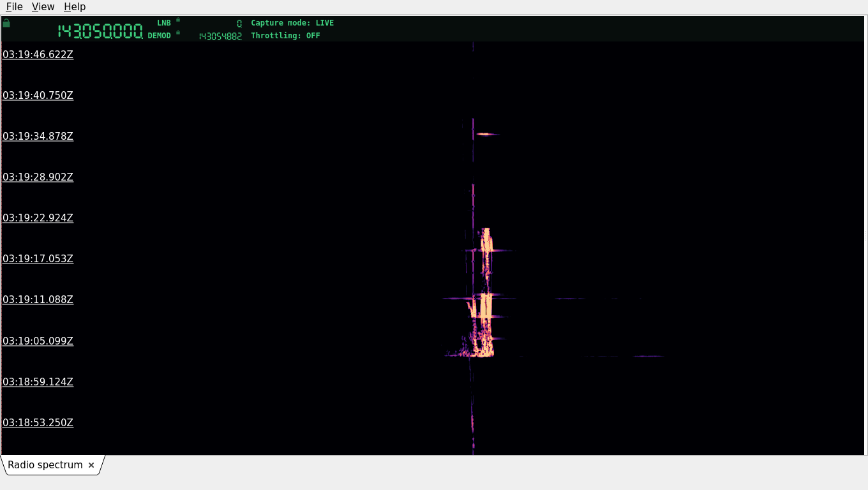Click timestamp 03:18:53.250Z
The height and width of the screenshot is (490, 868).
pyautogui.click(x=38, y=423)
